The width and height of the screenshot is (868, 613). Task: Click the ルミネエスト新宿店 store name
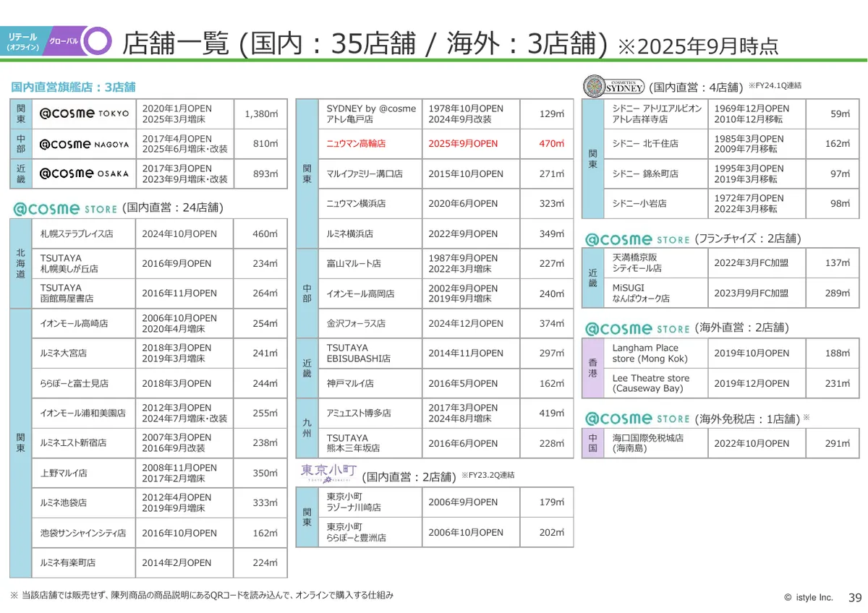[74, 443]
